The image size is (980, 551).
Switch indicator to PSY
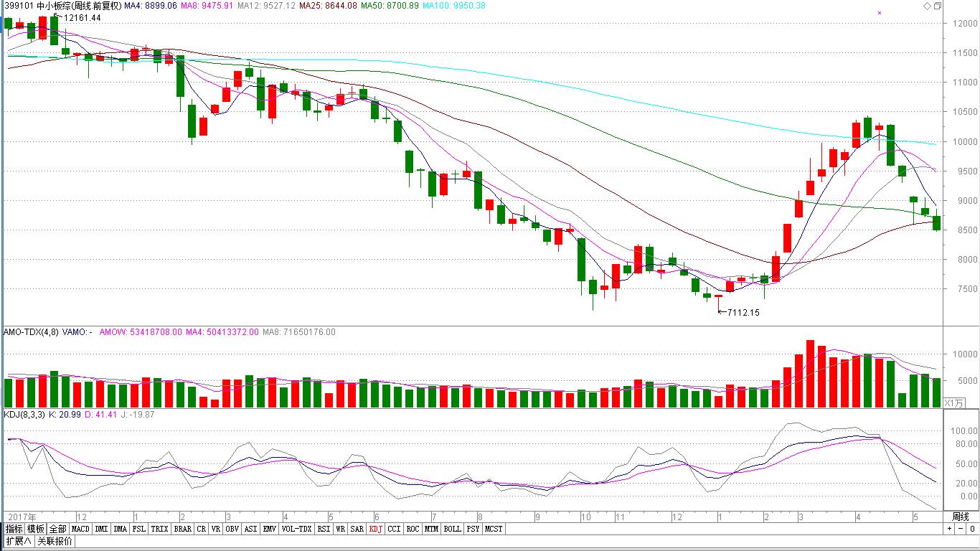(473, 529)
